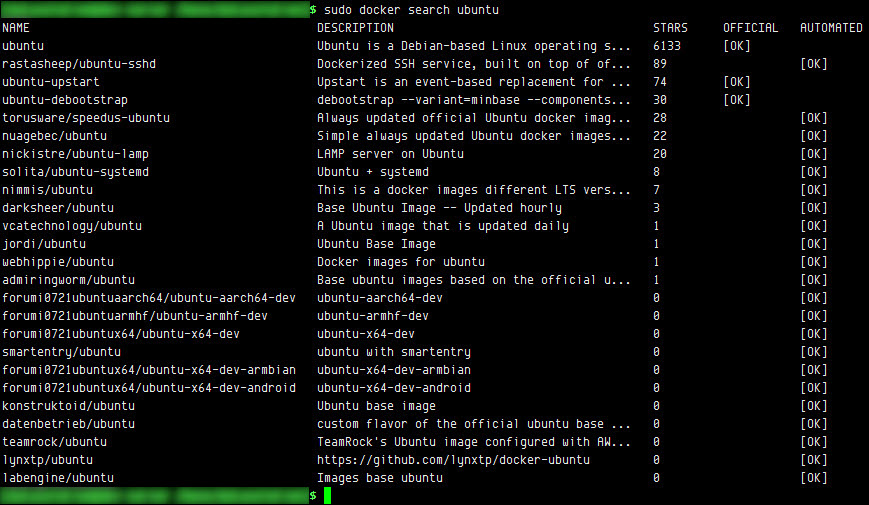Click the image name 'admiringworm/ubuntu'
The height and width of the screenshot is (505, 869).
tap(69, 280)
